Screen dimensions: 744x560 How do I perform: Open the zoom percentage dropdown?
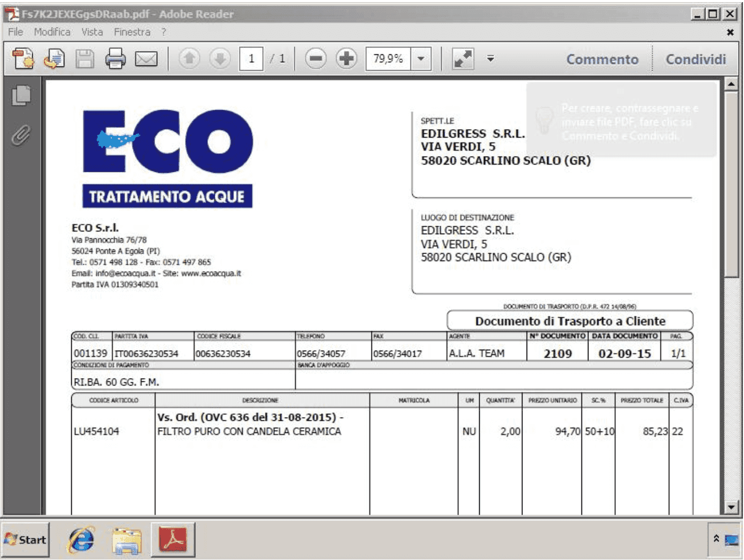click(x=421, y=59)
